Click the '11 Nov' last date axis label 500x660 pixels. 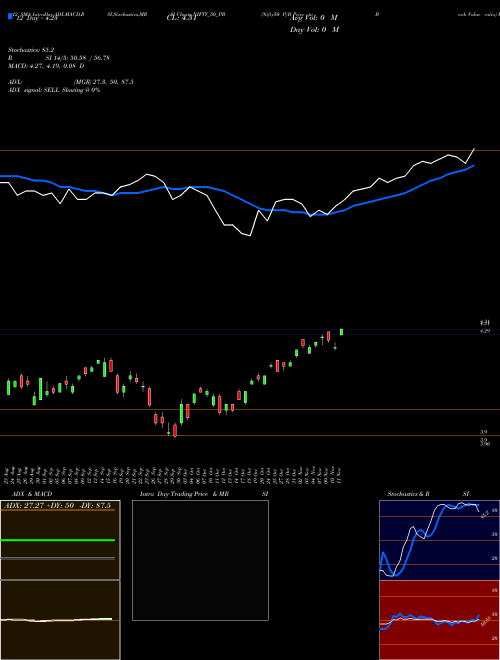pyautogui.click(x=339, y=474)
